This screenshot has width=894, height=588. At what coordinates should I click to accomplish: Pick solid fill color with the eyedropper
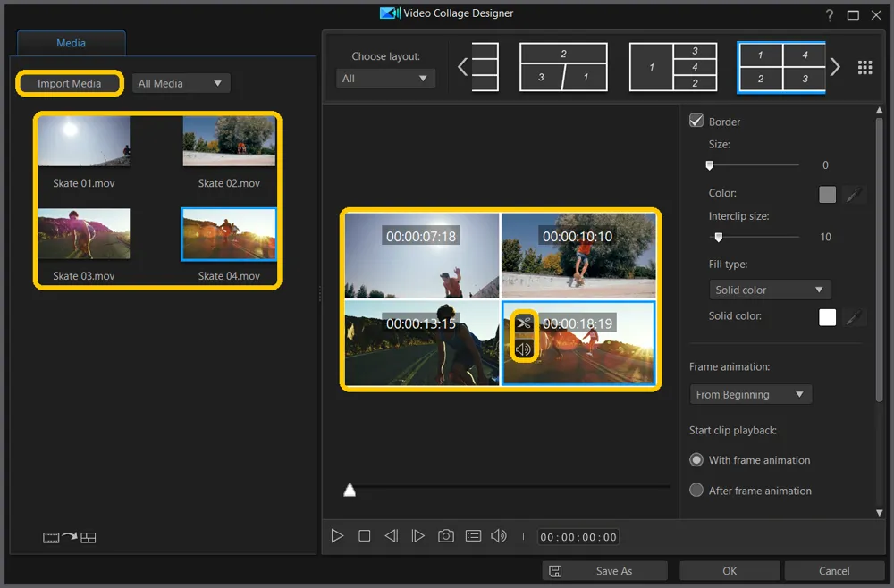pyautogui.click(x=854, y=317)
